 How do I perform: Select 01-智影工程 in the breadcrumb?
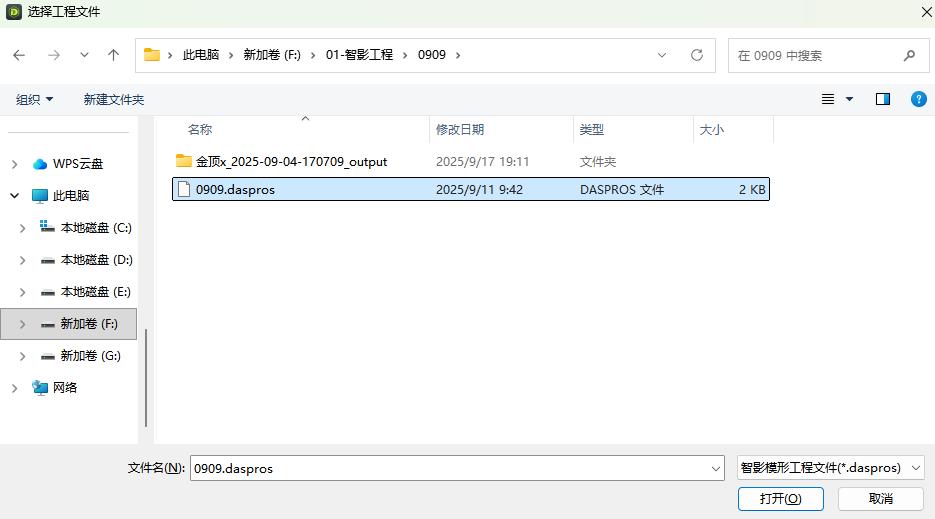pos(359,55)
